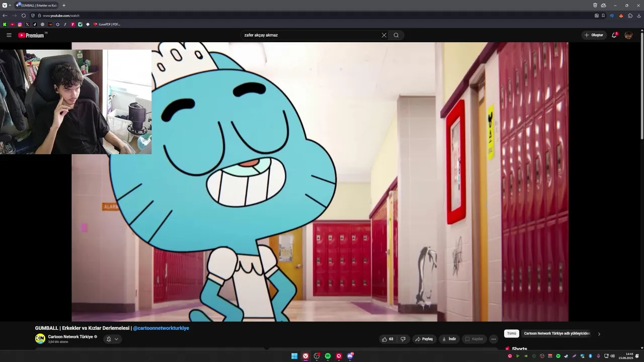Show more filter chips with the chevron
The image size is (644, 362).
pos(599,334)
